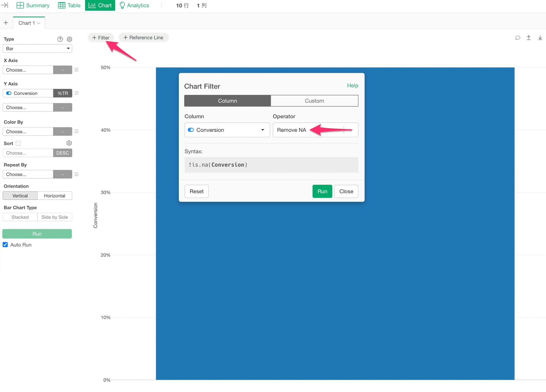Click the blue Conversion bar in chart
The height and width of the screenshot is (392, 546).
click(335, 284)
